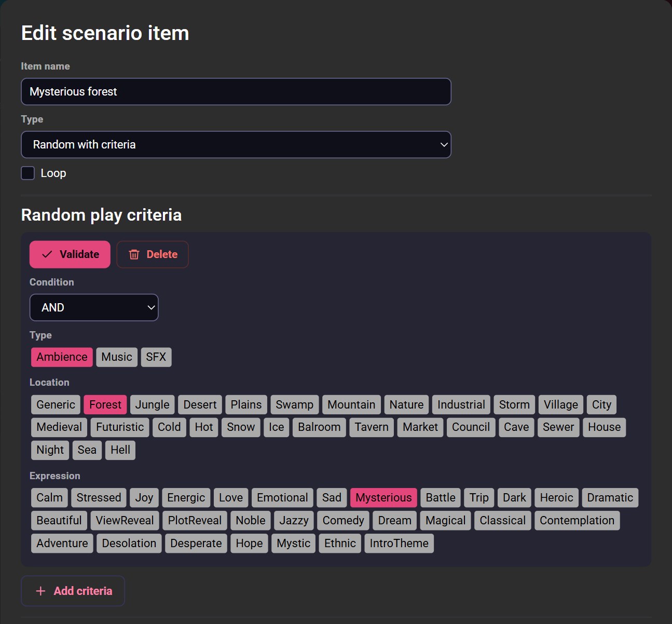Toggle the Sewer location tag
The height and width of the screenshot is (624, 672).
pyautogui.click(x=558, y=427)
